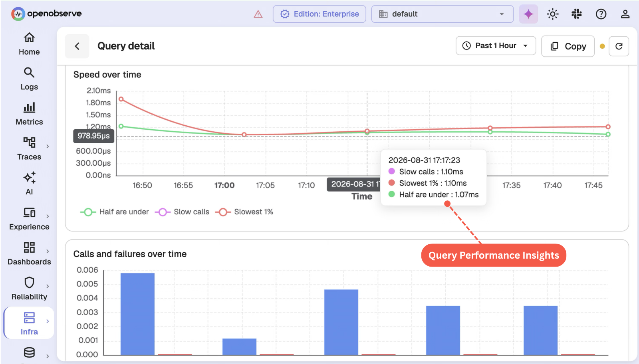The image size is (639, 364).
Task: Go back with the arrow button
Action: click(x=77, y=46)
